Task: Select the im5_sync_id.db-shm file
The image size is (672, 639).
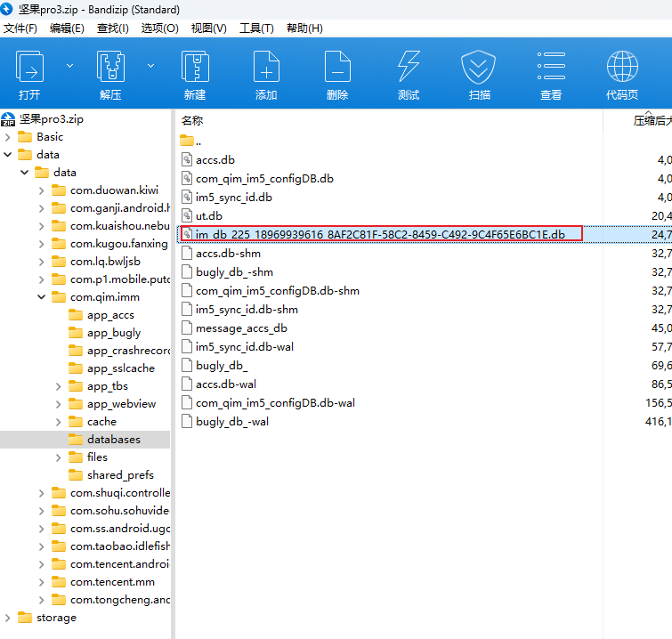Action: point(247,310)
